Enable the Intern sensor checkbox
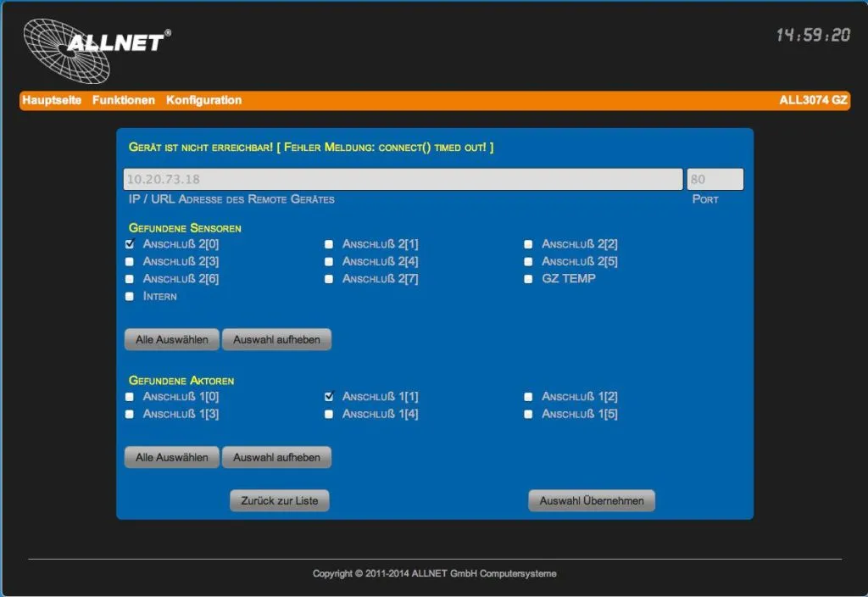This screenshot has height=597, width=868. [129, 297]
